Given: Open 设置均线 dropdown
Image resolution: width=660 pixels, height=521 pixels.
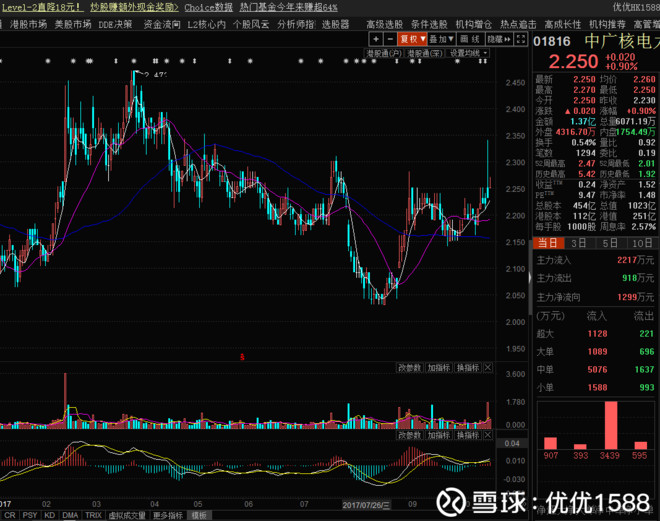Looking at the screenshot, I should point(468,53).
